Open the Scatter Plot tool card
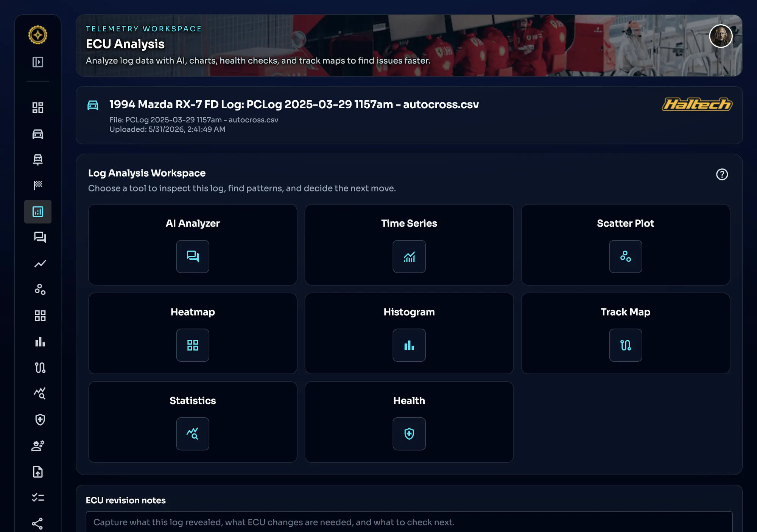757x532 pixels. click(626, 245)
